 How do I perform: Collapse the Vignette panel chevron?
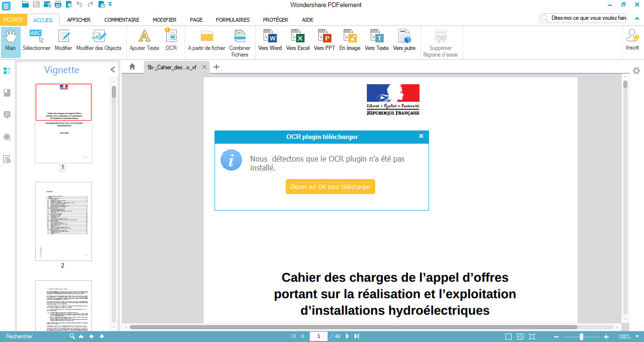pos(113,70)
